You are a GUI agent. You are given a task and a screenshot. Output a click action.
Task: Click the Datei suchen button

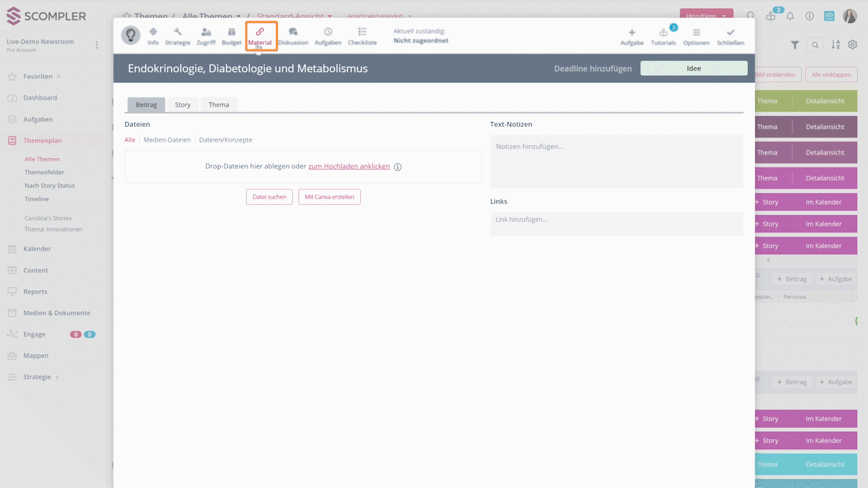(x=269, y=197)
